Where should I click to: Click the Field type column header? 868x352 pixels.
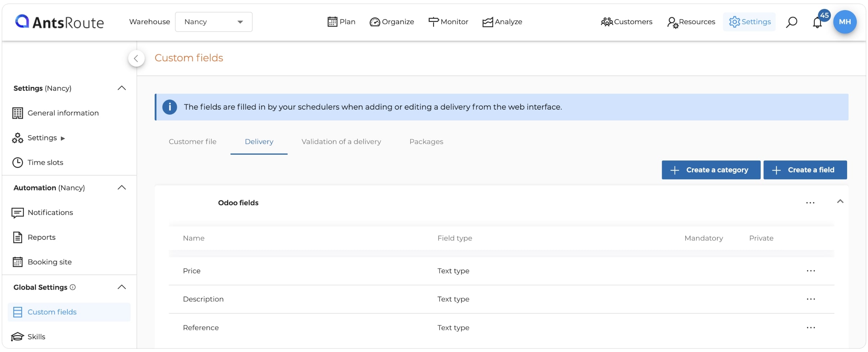[x=455, y=238]
